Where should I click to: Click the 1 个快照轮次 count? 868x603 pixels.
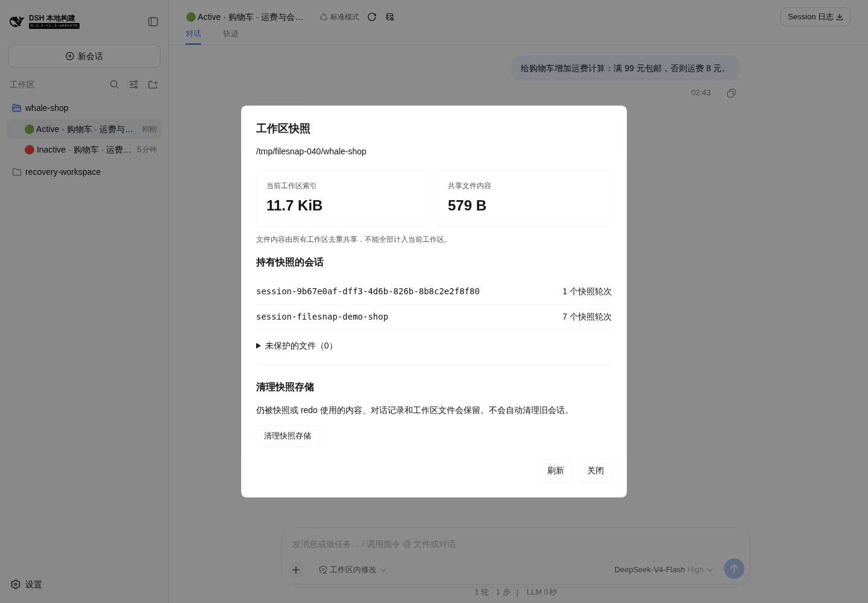point(587,292)
